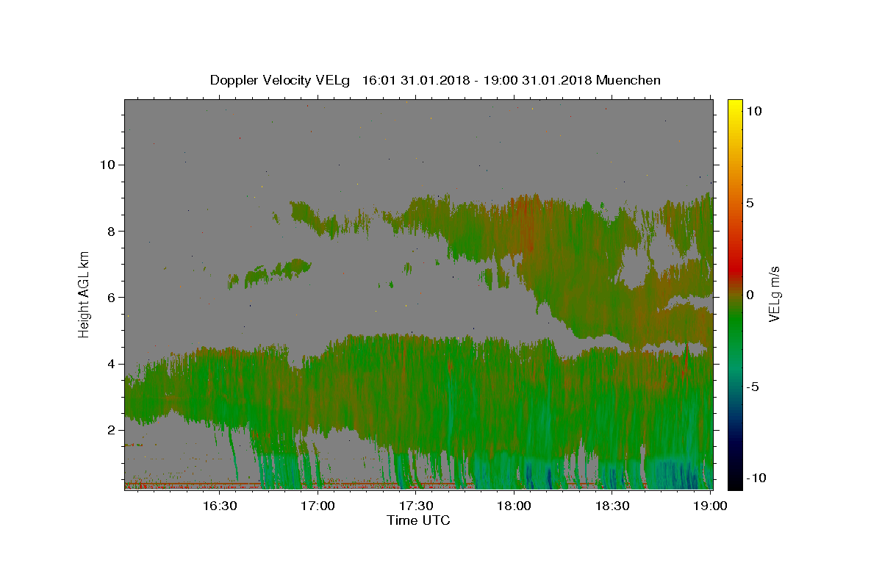Screen dimensions: 882x588
Task: Click the colorbar value -10 label
Action: [x=756, y=478]
